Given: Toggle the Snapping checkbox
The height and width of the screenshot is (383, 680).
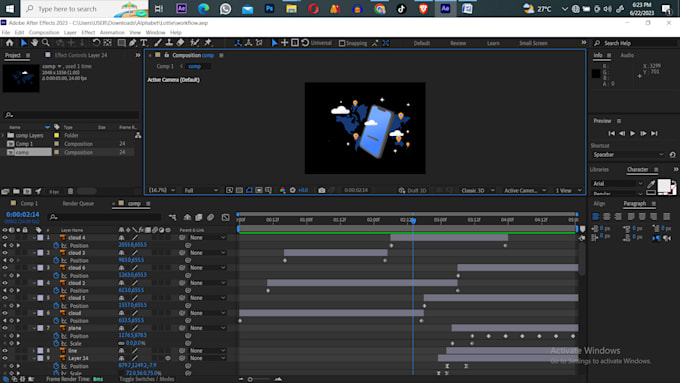Looking at the screenshot, I should click(342, 43).
